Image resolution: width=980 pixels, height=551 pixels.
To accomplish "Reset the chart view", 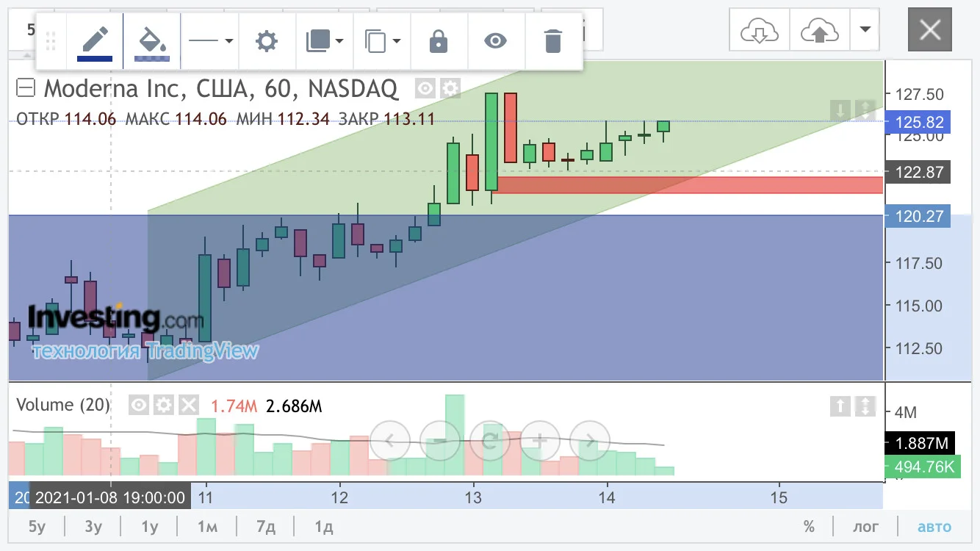I will [490, 441].
